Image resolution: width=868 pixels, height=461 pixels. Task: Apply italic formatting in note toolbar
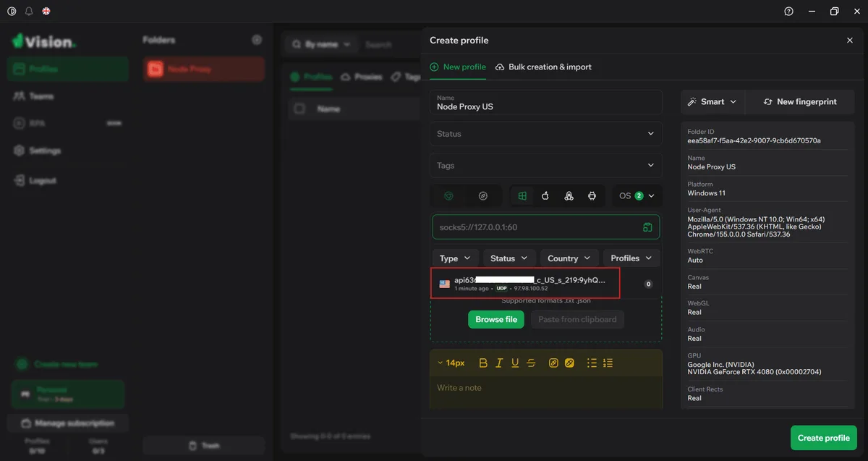[x=499, y=363]
